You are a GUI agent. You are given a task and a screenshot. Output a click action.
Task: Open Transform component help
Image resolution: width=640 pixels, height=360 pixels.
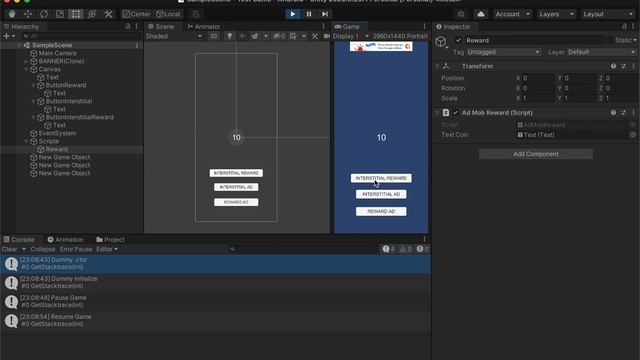tap(613, 66)
